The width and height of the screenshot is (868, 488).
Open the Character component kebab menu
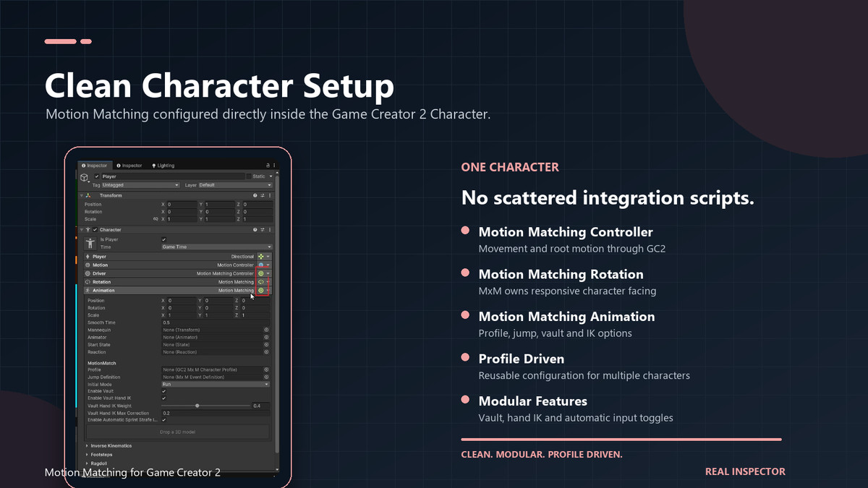point(270,230)
